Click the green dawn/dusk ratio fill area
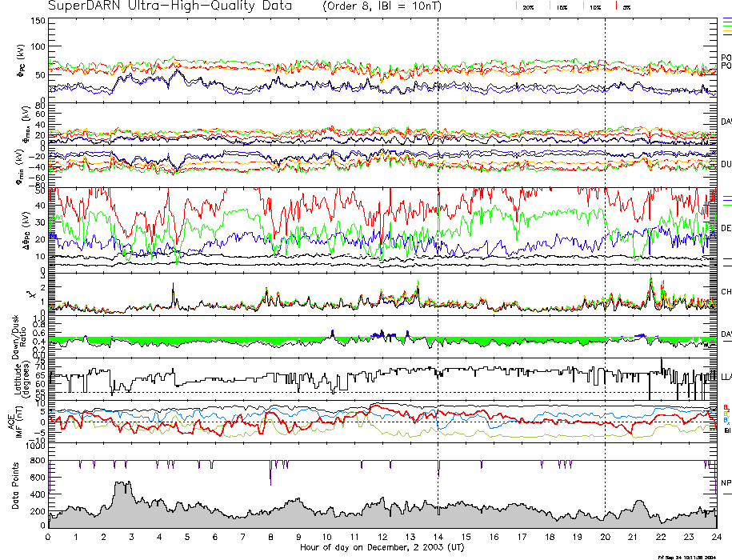 [240, 341]
